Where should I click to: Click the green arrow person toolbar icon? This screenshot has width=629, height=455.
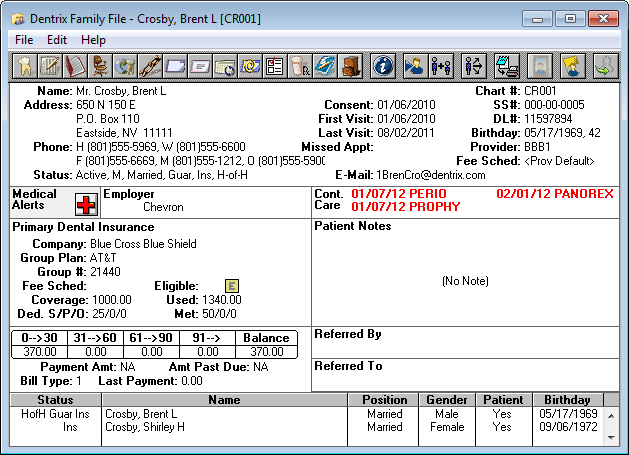click(605, 66)
